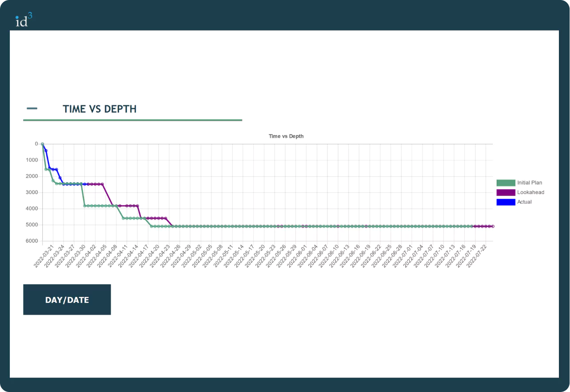
Task: Click the x-axis date label 2022-07-13
Action: 444,255
